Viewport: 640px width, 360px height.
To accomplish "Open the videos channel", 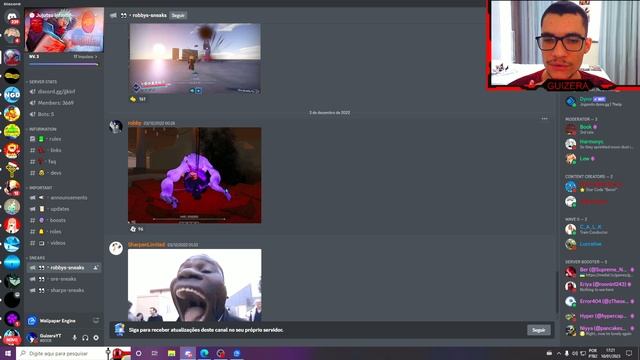I will point(64,243).
